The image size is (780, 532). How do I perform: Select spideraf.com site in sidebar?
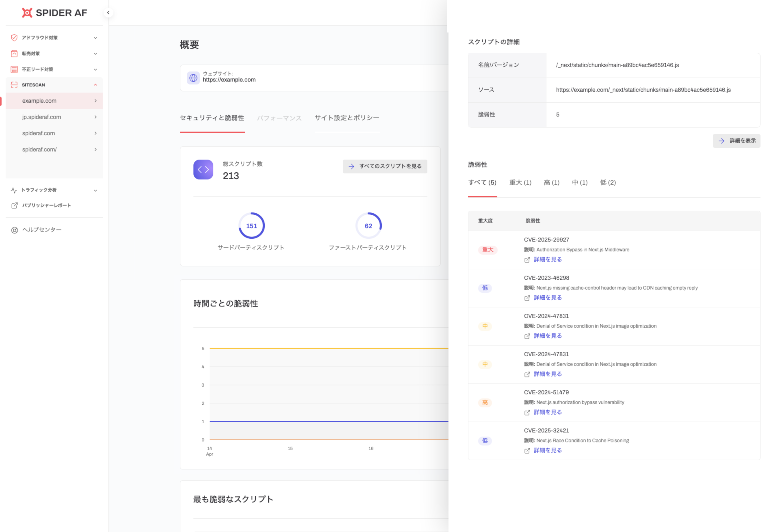pyautogui.click(x=54, y=133)
